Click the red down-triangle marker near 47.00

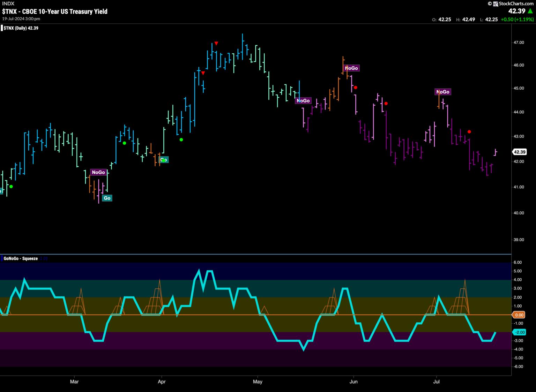(216, 43)
